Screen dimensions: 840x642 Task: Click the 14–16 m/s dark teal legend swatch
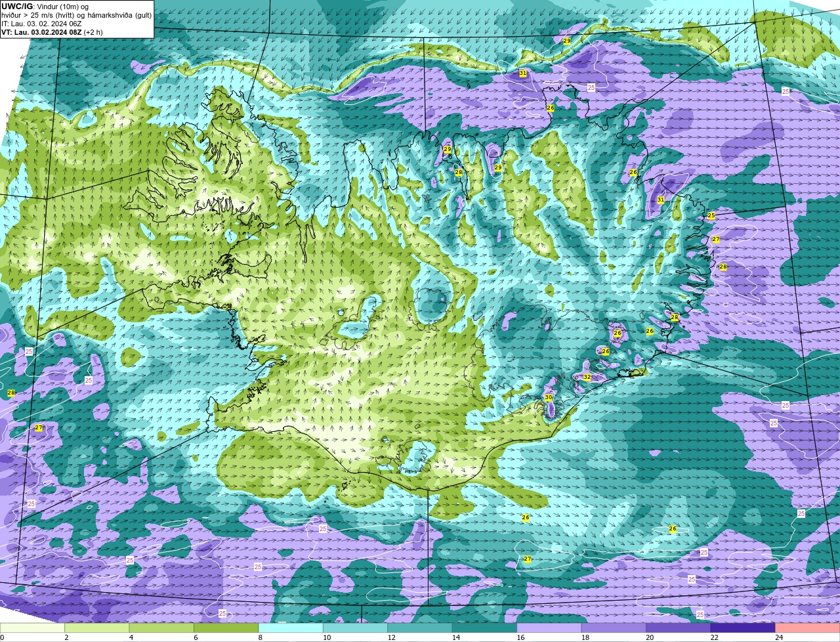tap(485, 628)
